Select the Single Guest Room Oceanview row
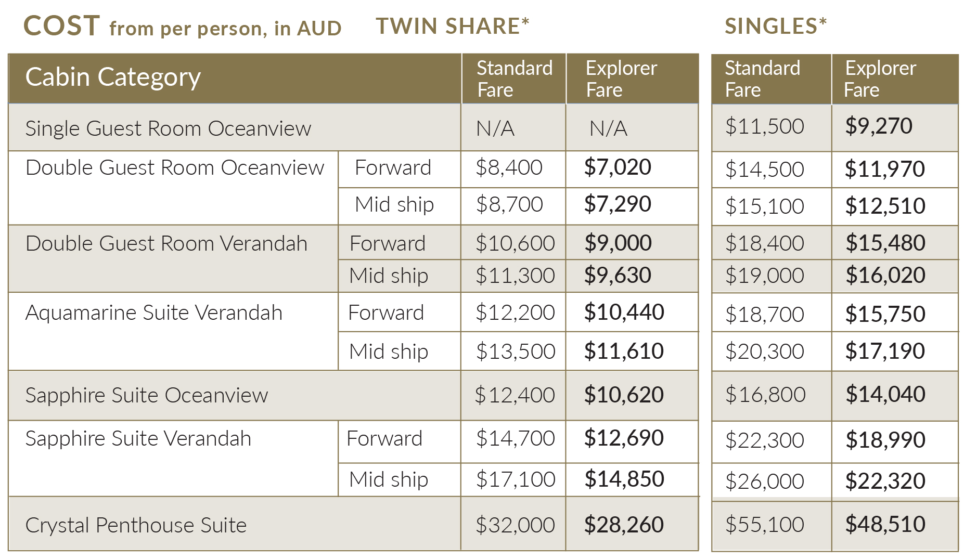The width and height of the screenshot is (964, 560). point(353,128)
